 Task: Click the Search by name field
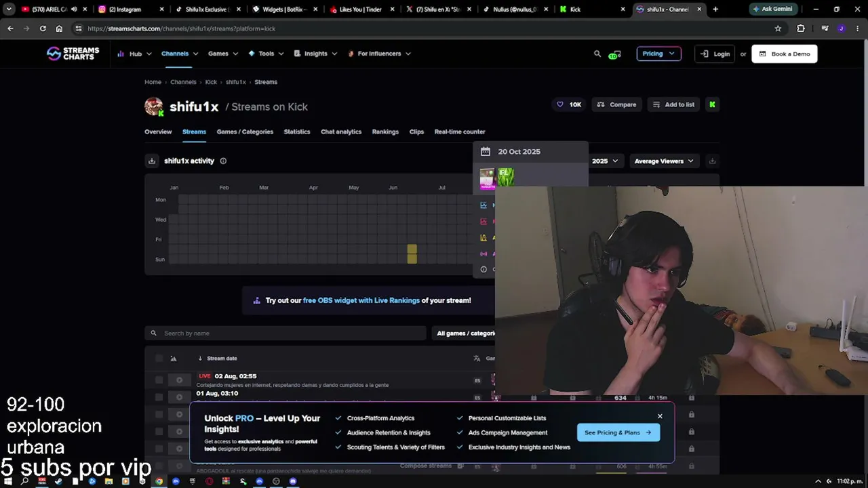tap(285, 333)
